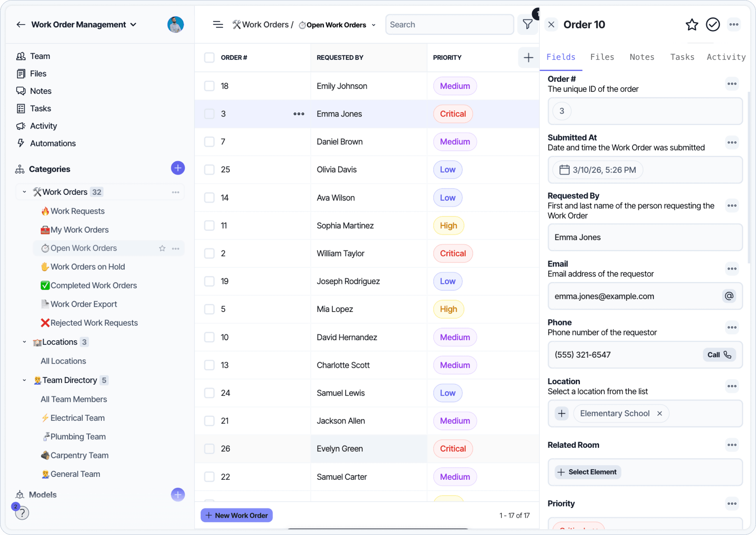
Task: Collapse the Work Orders category tree
Action: [x=24, y=192]
